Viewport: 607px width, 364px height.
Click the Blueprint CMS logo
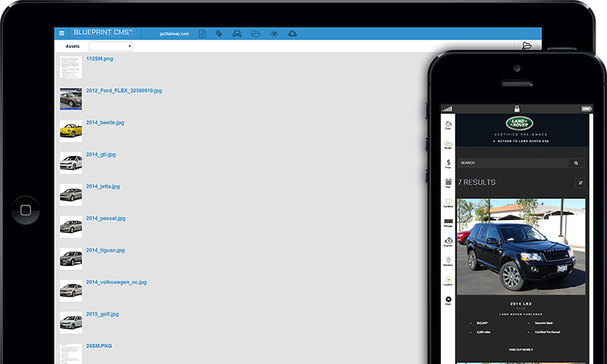point(103,33)
